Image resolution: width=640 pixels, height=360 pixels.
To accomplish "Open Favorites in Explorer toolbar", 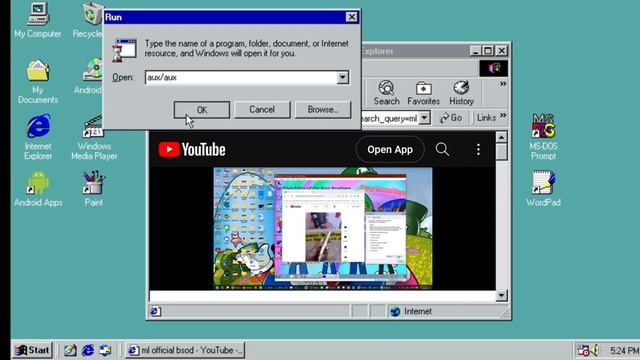I will coord(423,93).
